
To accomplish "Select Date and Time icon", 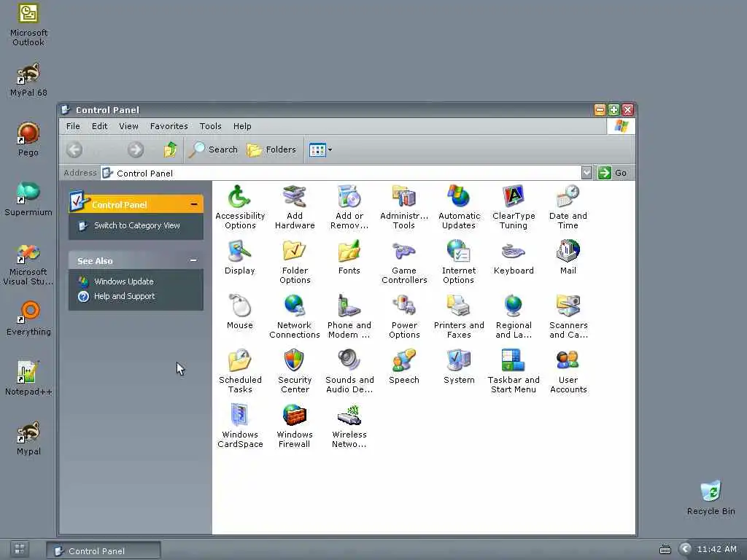I will pos(568,197).
